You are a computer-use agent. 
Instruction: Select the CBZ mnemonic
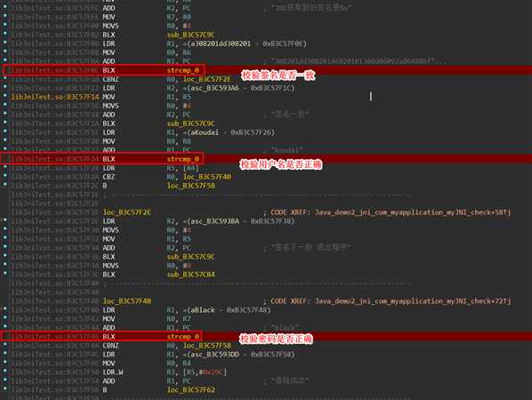click(109, 177)
